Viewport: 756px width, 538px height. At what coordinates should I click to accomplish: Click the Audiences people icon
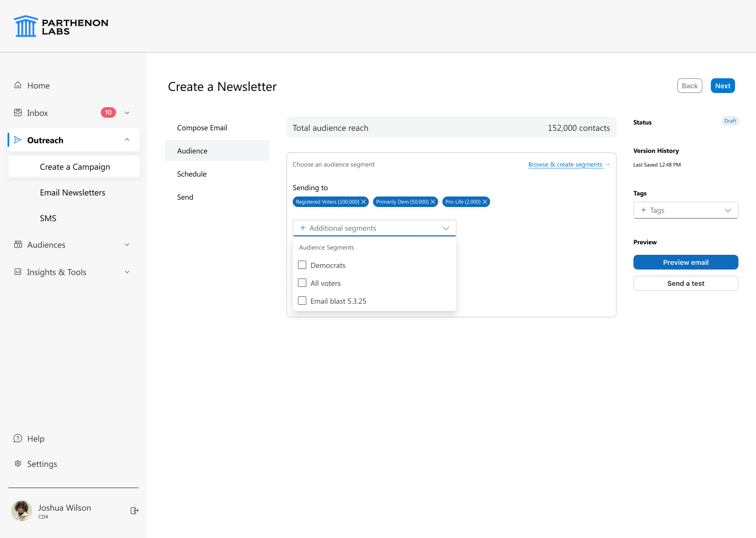click(x=18, y=244)
